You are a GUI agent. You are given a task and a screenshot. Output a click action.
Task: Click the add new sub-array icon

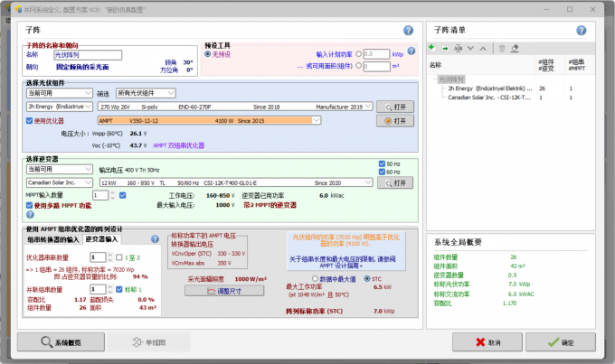431,48
